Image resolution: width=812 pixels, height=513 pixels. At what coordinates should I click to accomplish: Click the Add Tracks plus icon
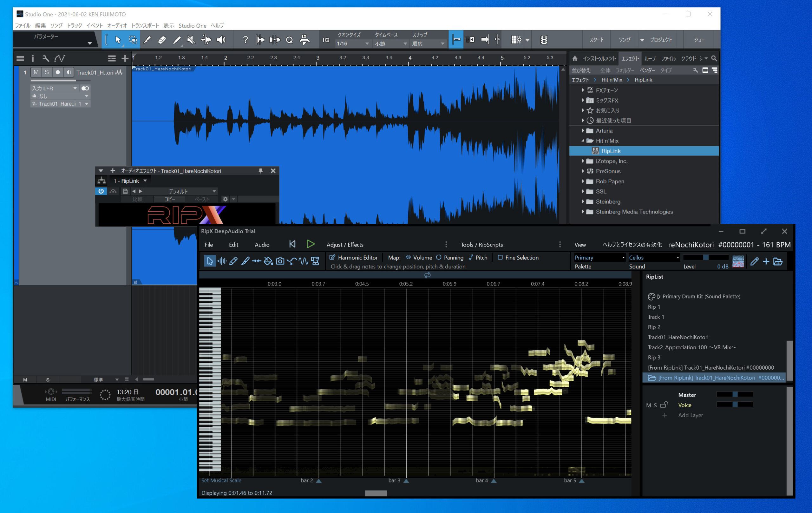(125, 58)
